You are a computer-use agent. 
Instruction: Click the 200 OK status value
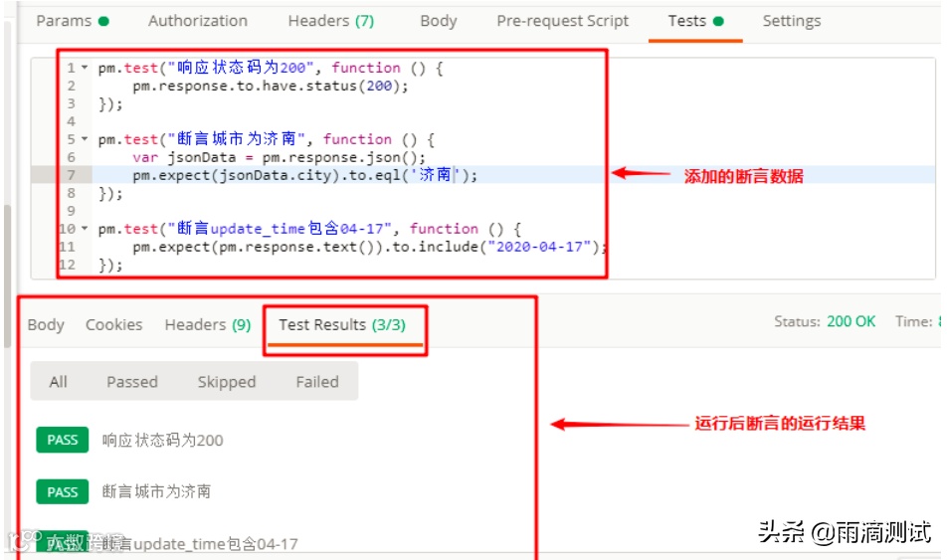[x=851, y=321]
